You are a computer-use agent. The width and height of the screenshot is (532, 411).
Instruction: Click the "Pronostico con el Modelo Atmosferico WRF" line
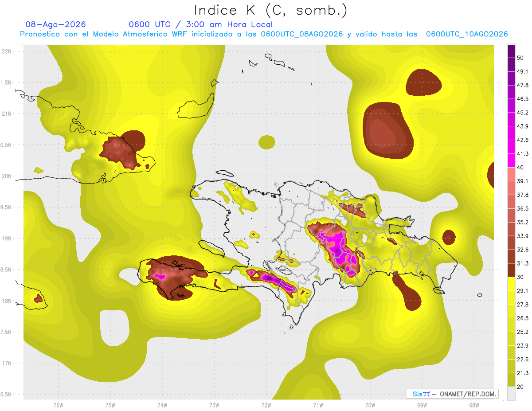click(264, 34)
